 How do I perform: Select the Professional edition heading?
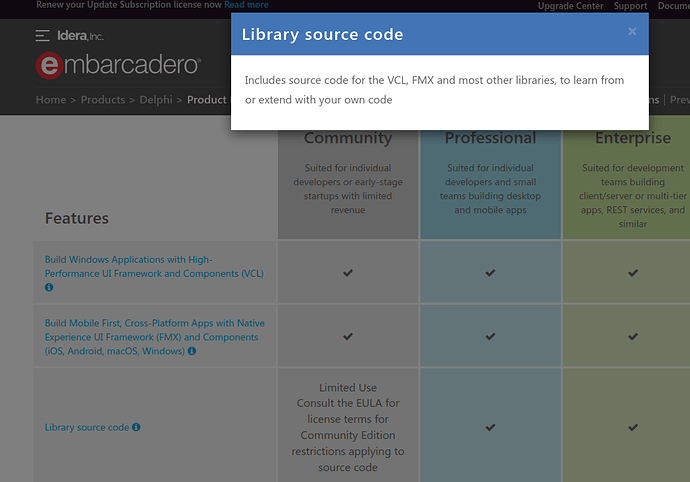pyautogui.click(x=490, y=138)
